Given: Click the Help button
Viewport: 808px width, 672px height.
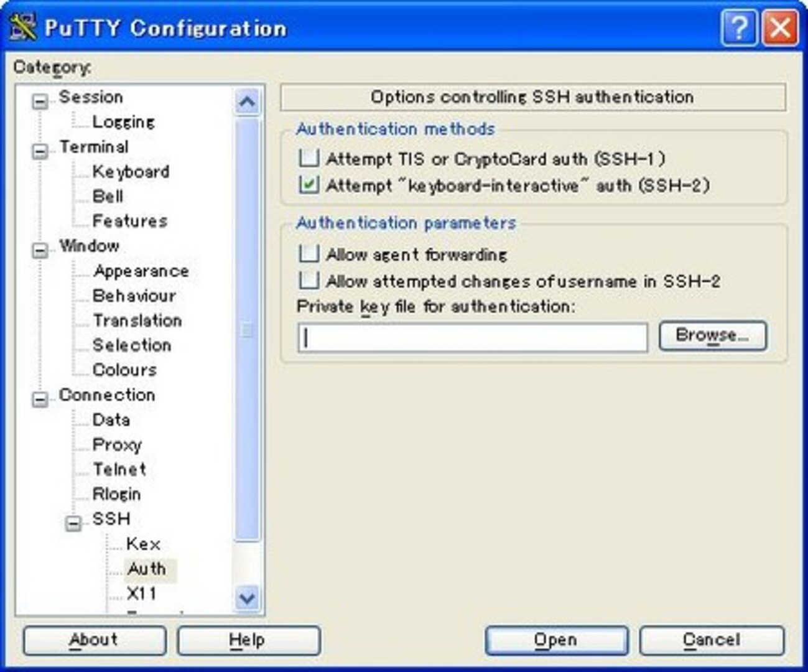Looking at the screenshot, I should pos(248,640).
